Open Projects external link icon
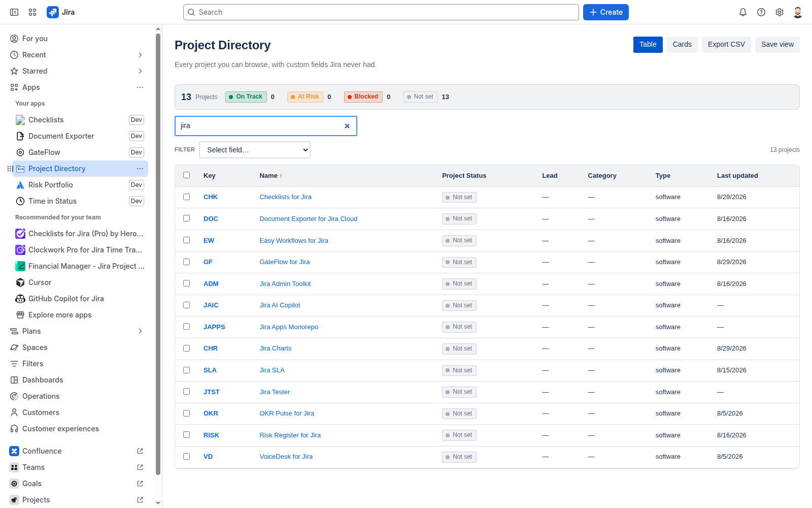This screenshot has width=812, height=508. tap(140, 500)
